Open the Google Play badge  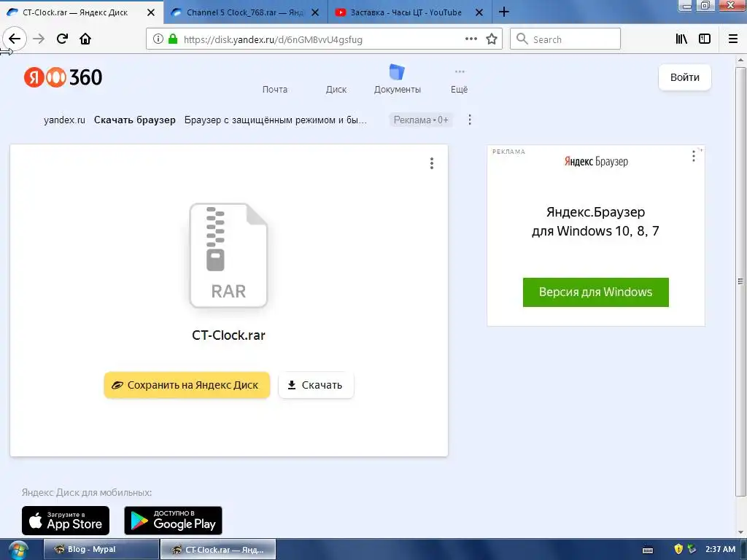point(173,521)
